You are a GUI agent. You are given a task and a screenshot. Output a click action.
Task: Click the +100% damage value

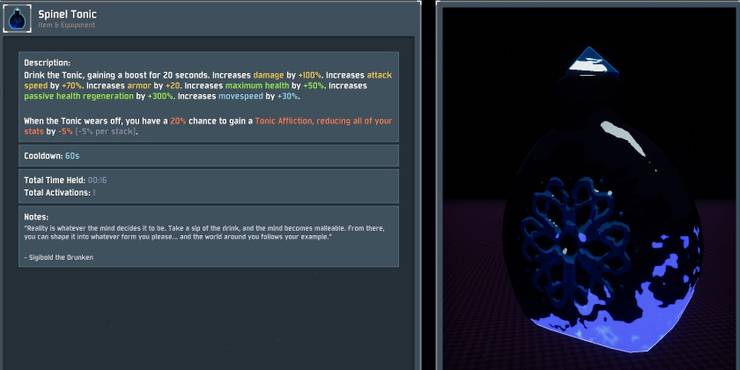310,75
